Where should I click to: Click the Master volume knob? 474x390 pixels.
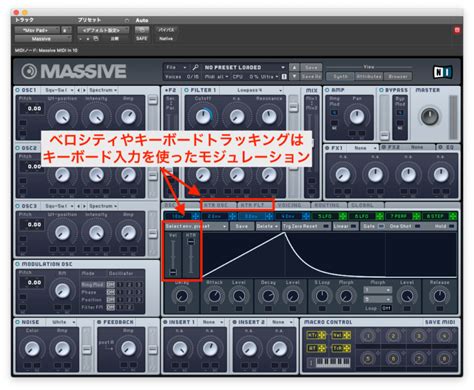point(430,116)
